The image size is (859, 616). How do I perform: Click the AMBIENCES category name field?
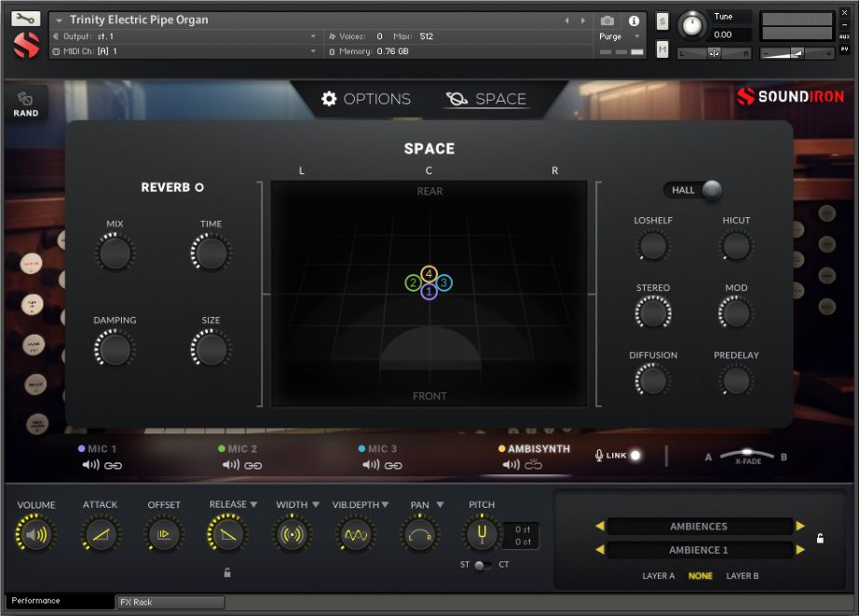(x=700, y=527)
